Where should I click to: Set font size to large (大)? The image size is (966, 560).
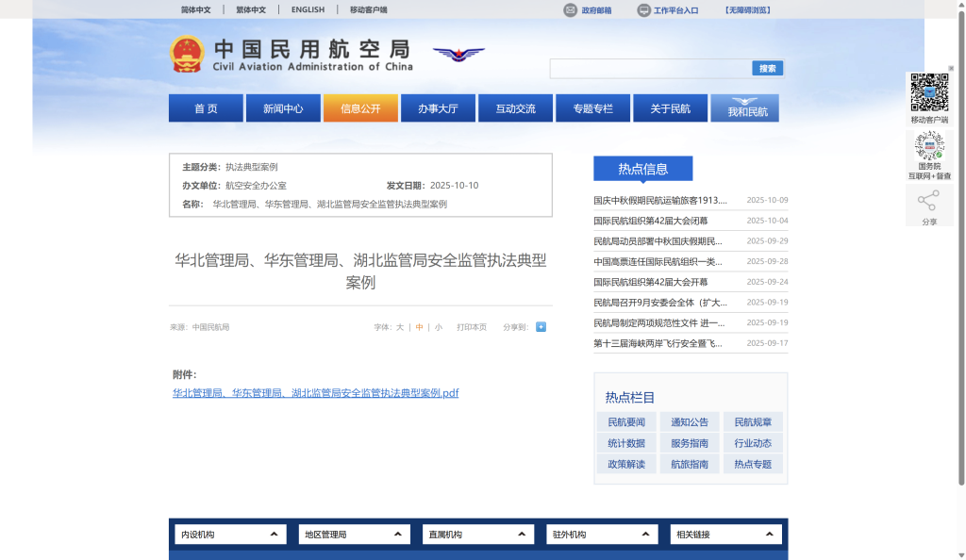click(400, 327)
